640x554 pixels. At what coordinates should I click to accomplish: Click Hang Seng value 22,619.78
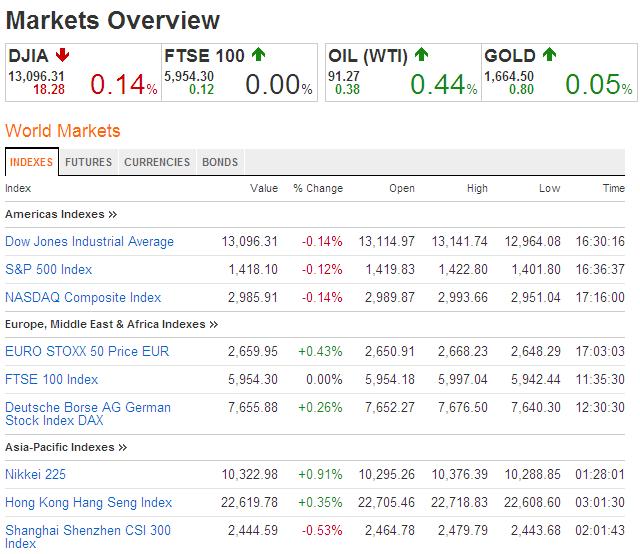(x=249, y=502)
